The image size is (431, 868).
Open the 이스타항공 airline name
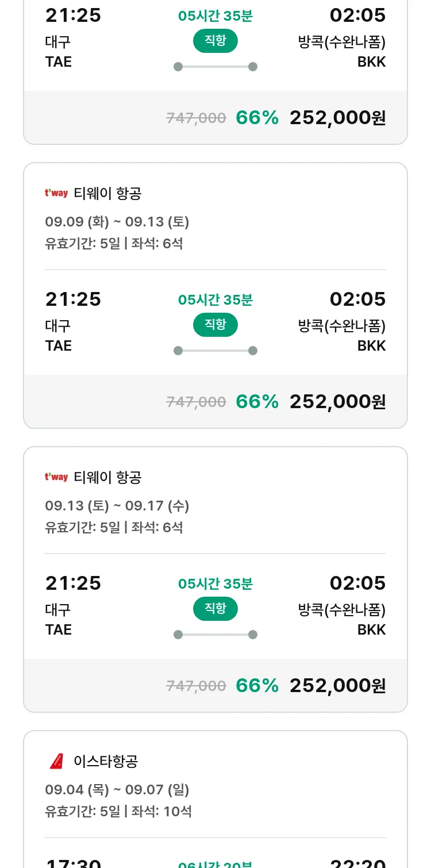pyautogui.click(x=106, y=762)
